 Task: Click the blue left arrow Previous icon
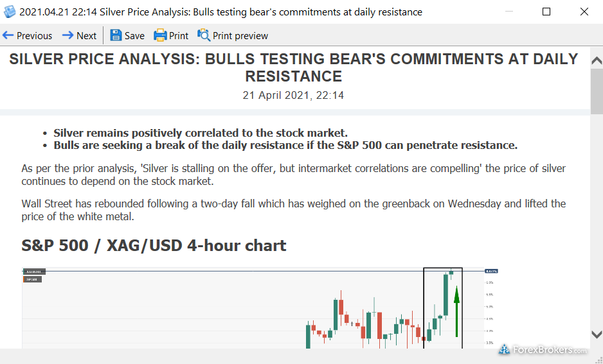8,35
